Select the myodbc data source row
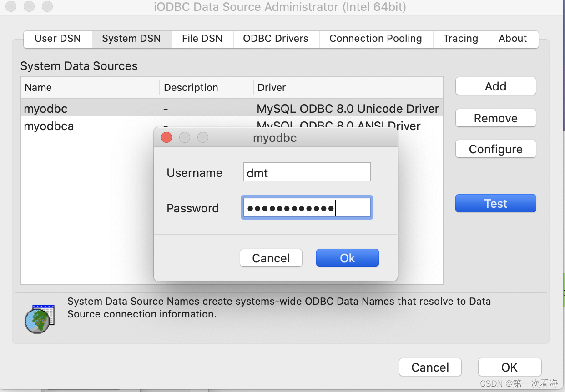Screen dimensions: 565x392 pyautogui.click(x=232, y=109)
